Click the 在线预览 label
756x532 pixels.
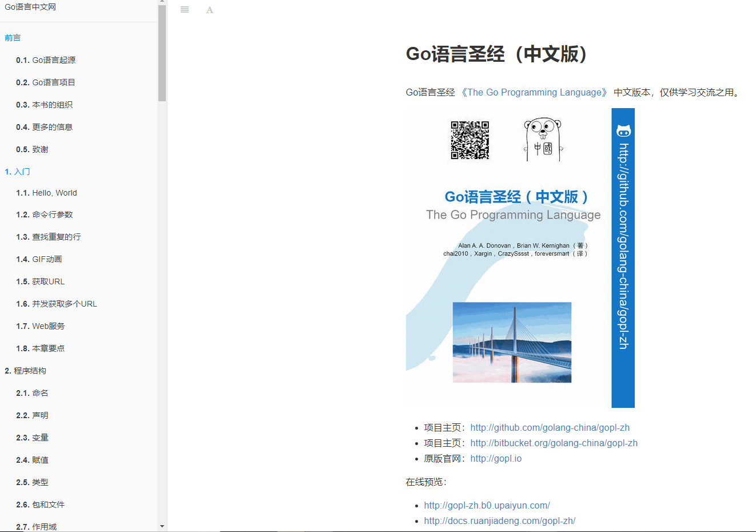pyautogui.click(x=426, y=482)
